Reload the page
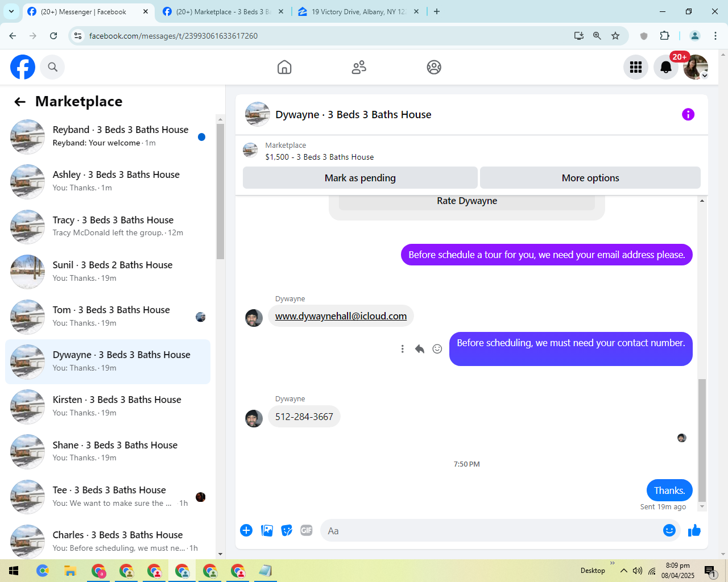The height and width of the screenshot is (582, 728). pos(53,36)
